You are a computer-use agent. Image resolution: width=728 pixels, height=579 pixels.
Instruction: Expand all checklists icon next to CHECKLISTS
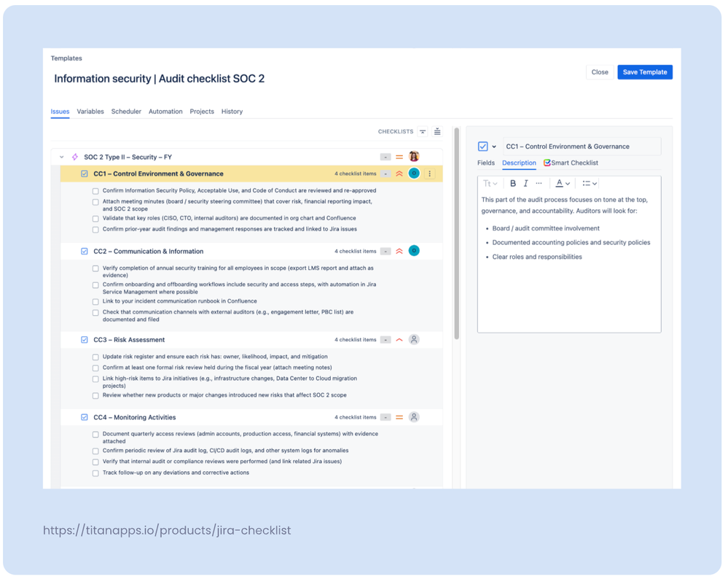pyautogui.click(x=437, y=131)
